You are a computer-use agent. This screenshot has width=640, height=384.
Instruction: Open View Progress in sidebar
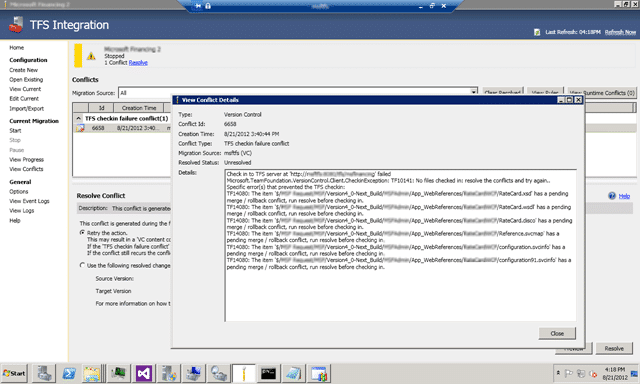(27, 160)
